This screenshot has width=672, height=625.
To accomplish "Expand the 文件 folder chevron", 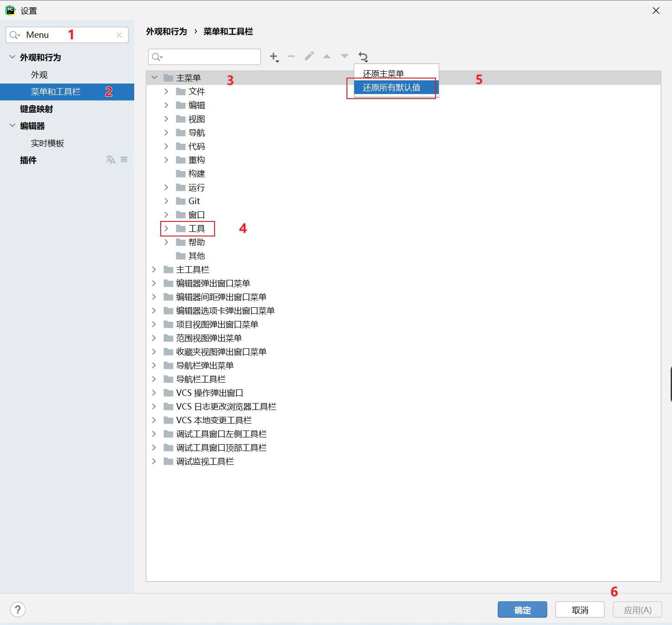I will tap(166, 91).
